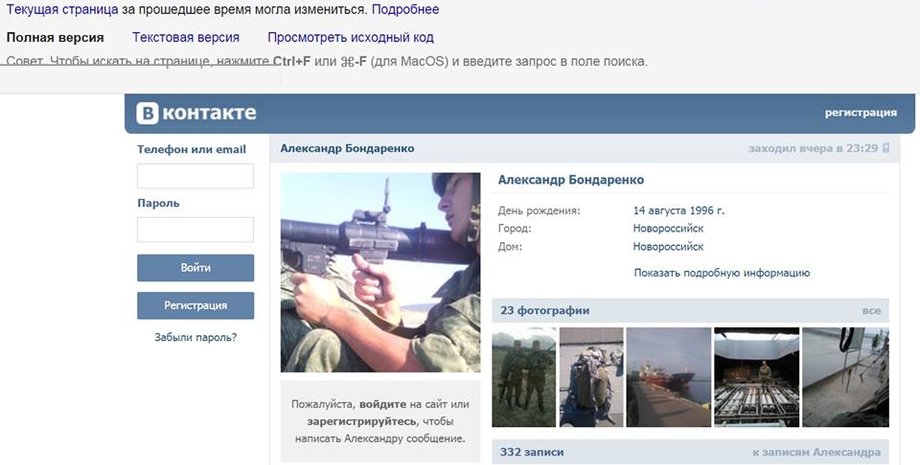Click the mobile device icon beside last-seen time
The height and width of the screenshot is (465, 920).
point(885,148)
